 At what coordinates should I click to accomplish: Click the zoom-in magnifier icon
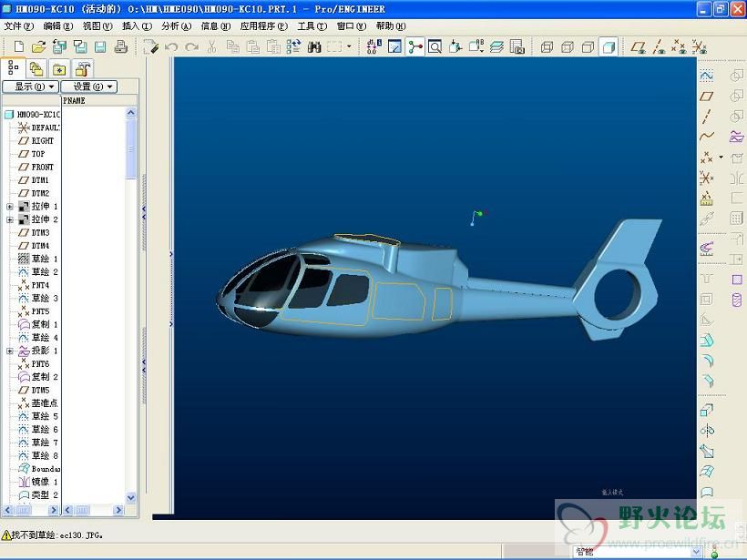435,46
